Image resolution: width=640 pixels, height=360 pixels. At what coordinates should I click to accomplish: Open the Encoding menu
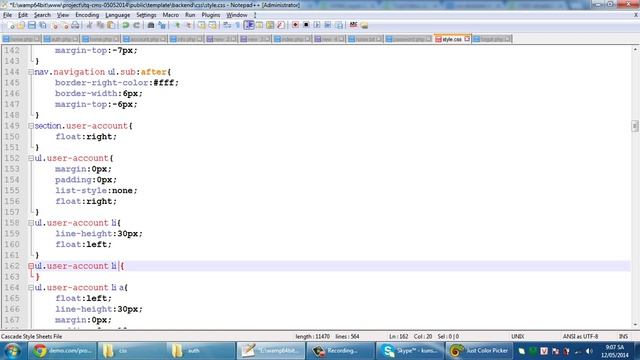(x=87, y=15)
